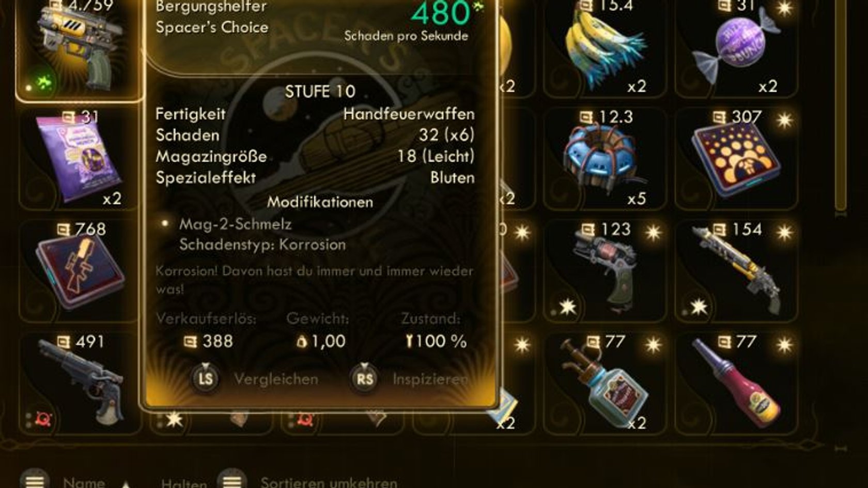
Task: Select the dotted box item worth 307
Action: click(x=736, y=158)
